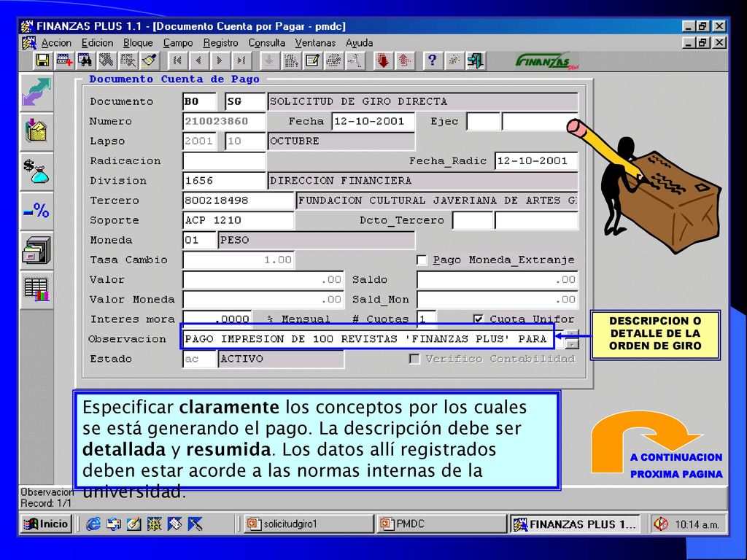Click the edit notepad with pencil toolbar icon
Viewport: 747px width, 560px height.
tap(312, 61)
